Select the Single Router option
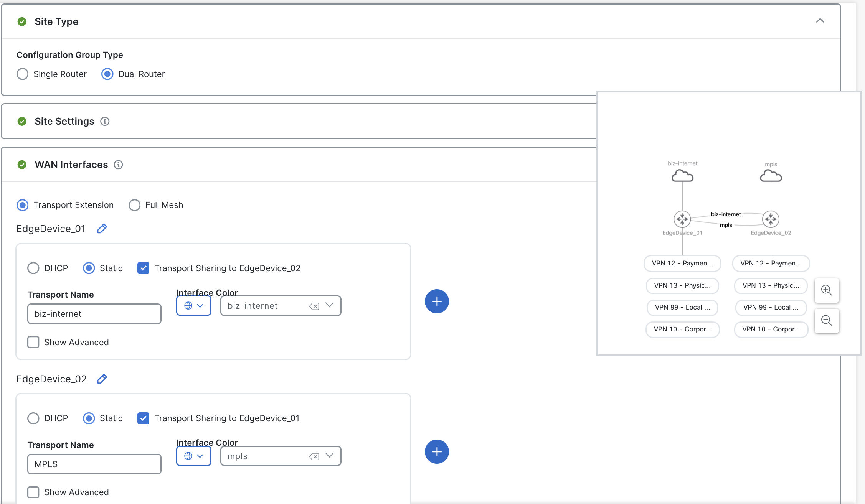The height and width of the screenshot is (504, 865). point(23,74)
